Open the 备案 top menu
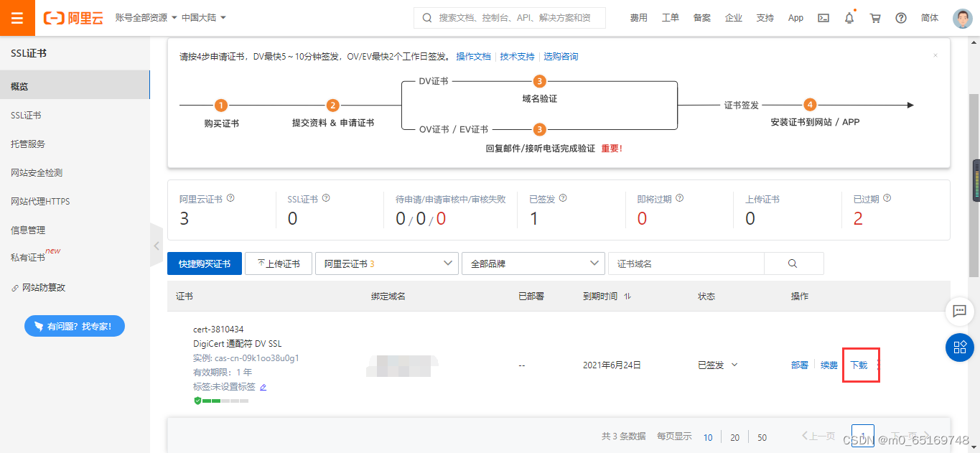This screenshot has height=453, width=980. pos(701,18)
